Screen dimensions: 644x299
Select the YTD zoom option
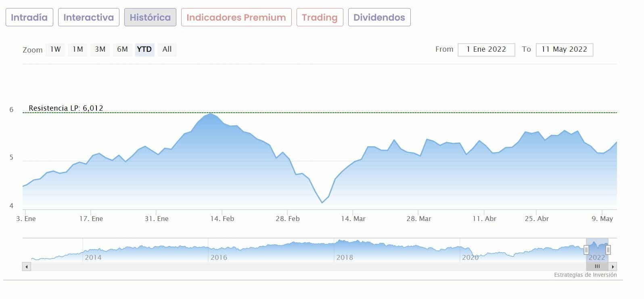pos(144,49)
